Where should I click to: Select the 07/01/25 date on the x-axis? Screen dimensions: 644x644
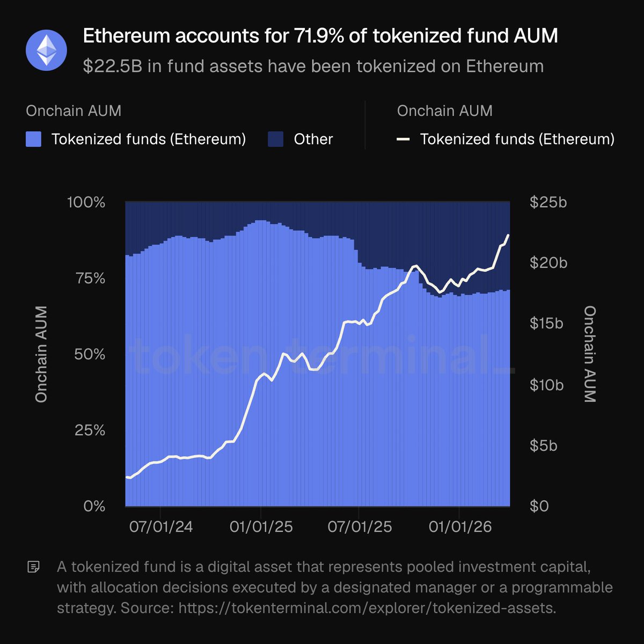click(x=360, y=526)
